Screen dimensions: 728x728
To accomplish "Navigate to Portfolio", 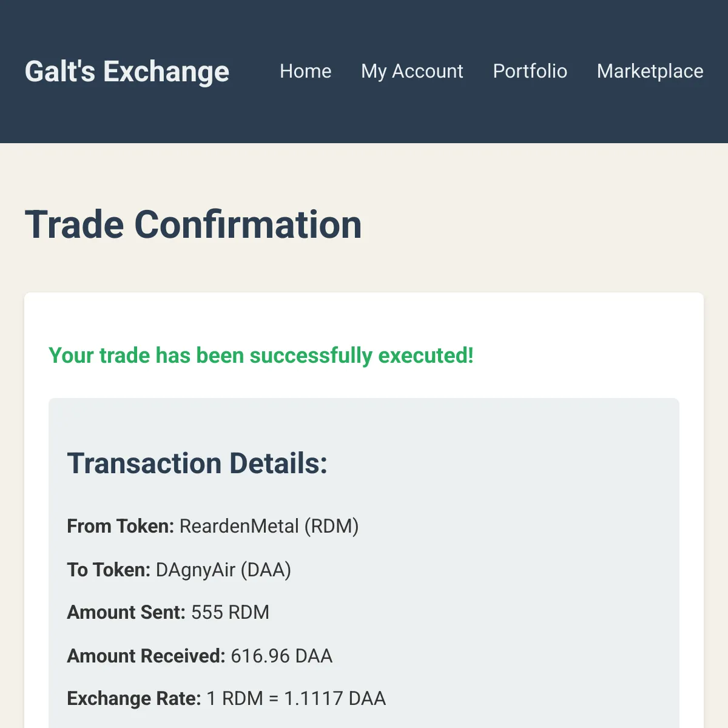I will tap(530, 72).
